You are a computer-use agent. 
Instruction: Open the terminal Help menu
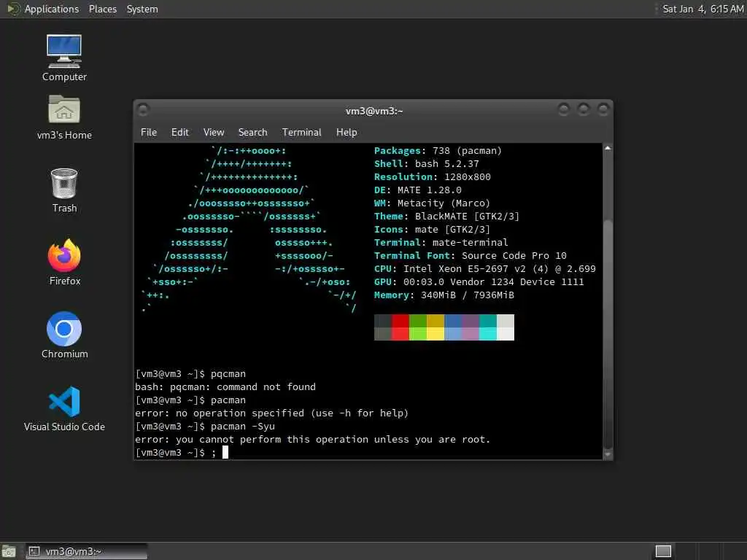click(x=347, y=133)
